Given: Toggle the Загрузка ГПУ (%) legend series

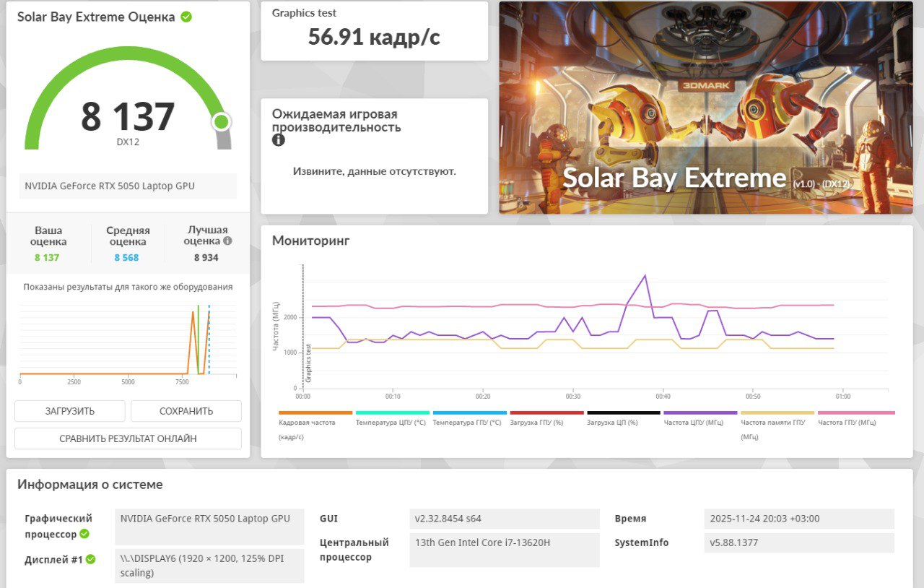Looking at the screenshot, I should click(547, 418).
